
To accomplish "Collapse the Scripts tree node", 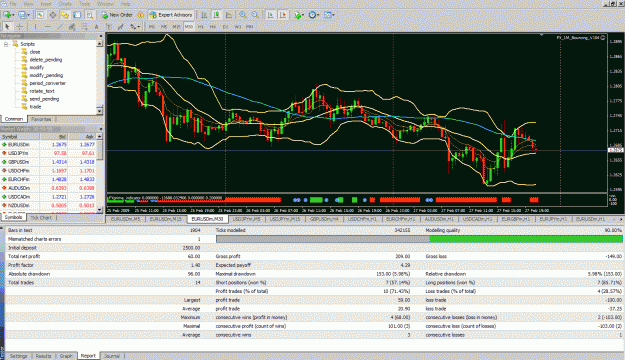I will click(x=6, y=44).
